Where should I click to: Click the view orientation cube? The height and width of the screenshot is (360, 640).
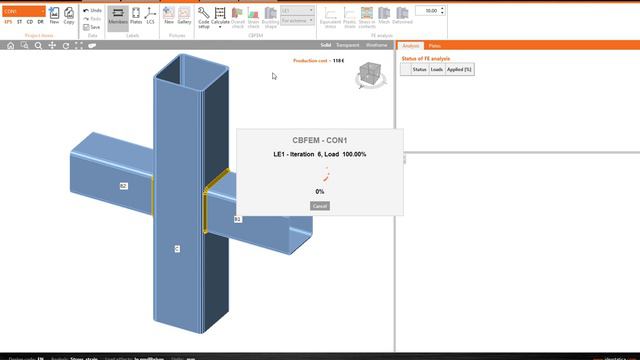371,74
